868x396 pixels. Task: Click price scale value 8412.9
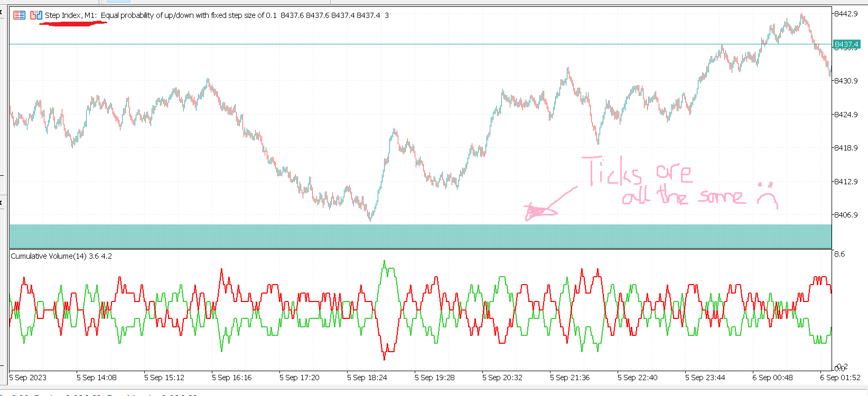(x=846, y=182)
